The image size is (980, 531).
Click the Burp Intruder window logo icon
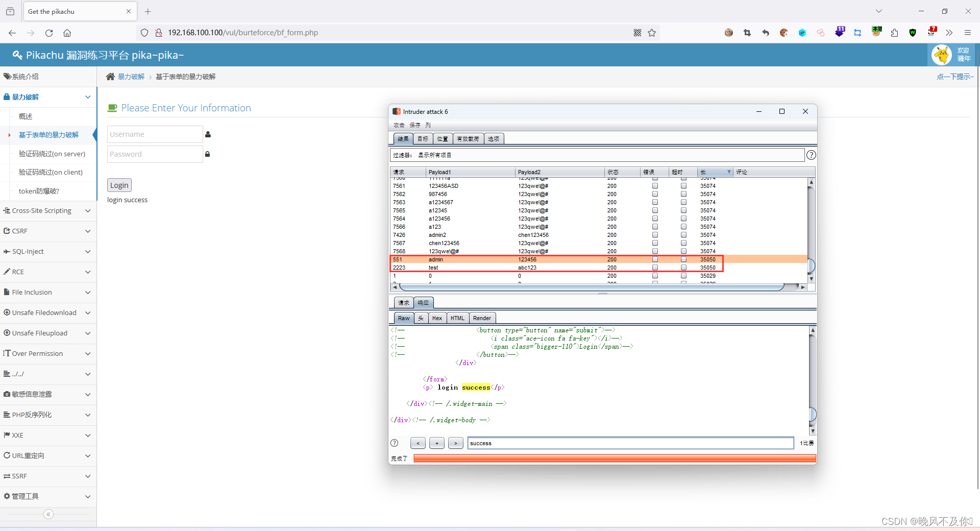coord(397,111)
